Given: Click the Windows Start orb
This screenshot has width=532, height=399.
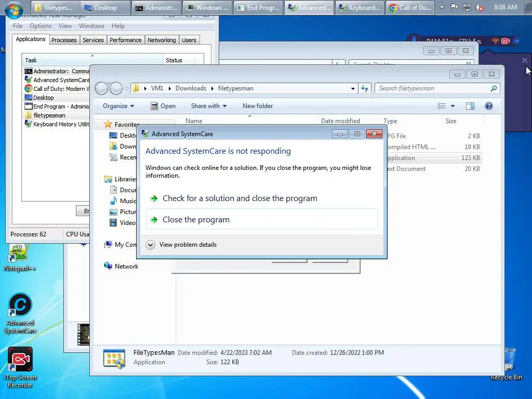Looking at the screenshot, I should tap(14, 9).
